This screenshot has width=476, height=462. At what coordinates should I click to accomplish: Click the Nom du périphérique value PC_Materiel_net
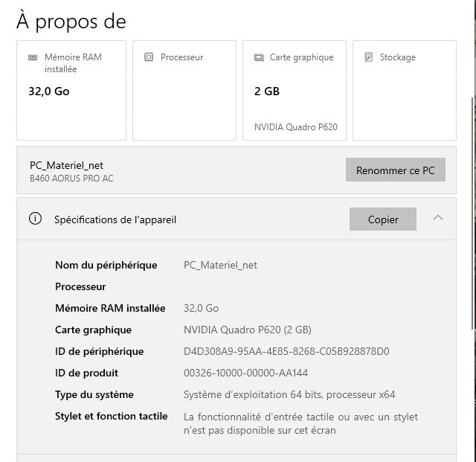click(x=220, y=265)
